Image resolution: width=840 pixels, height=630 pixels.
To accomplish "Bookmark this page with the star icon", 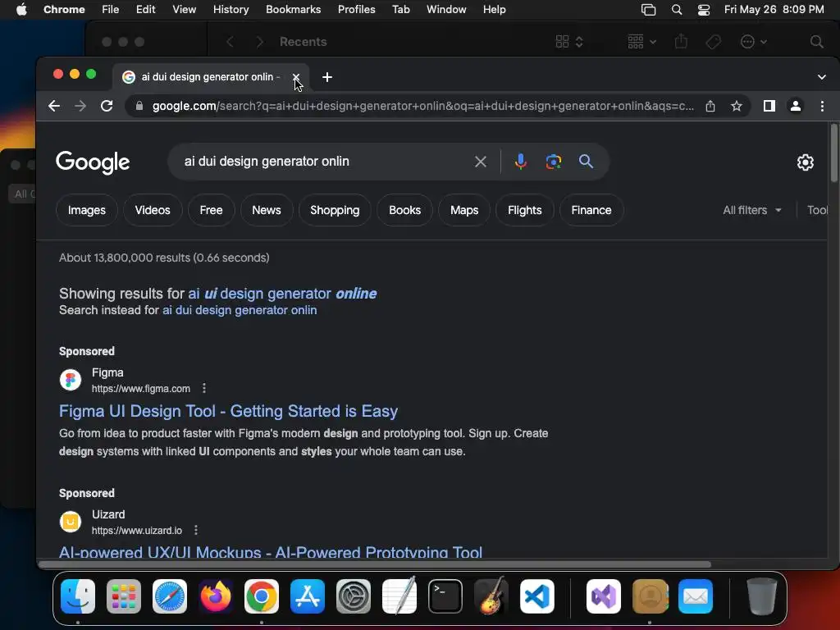I will pyautogui.click(x=737, y=106).
